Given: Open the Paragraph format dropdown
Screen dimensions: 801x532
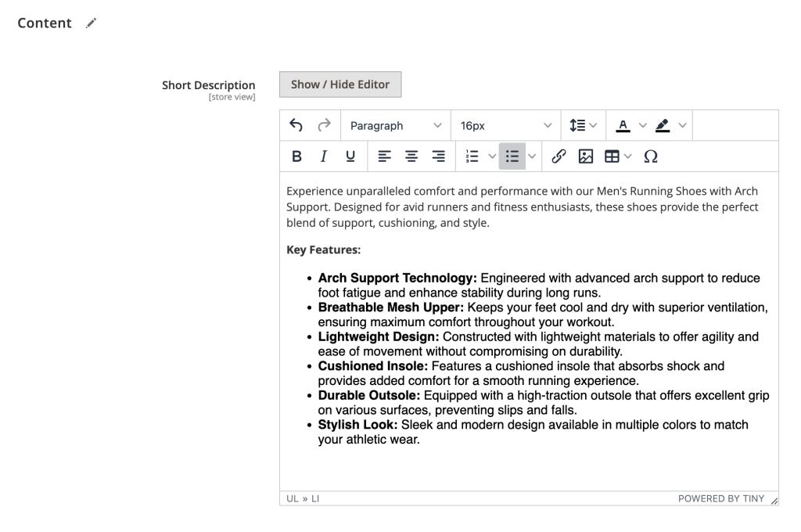Looking at the screenshot, I should click(395, 125).
